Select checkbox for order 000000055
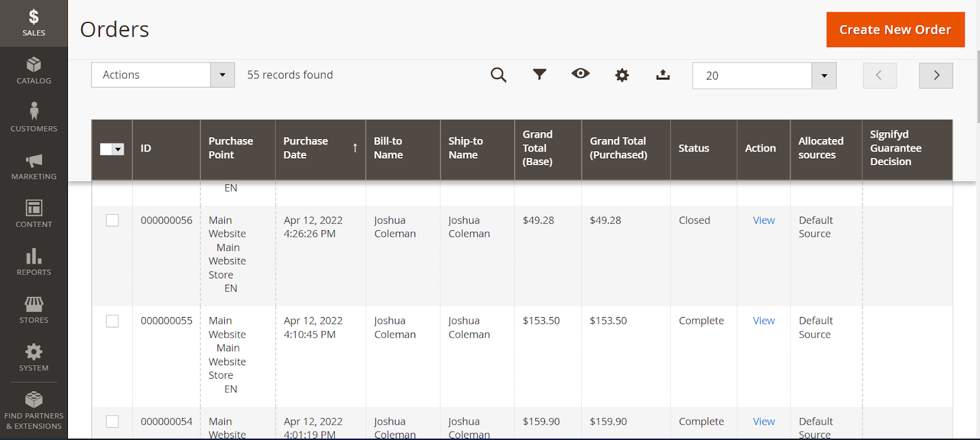Image resolution: width=980 pixels, height=440 pixels. click(x=112, y=321)
